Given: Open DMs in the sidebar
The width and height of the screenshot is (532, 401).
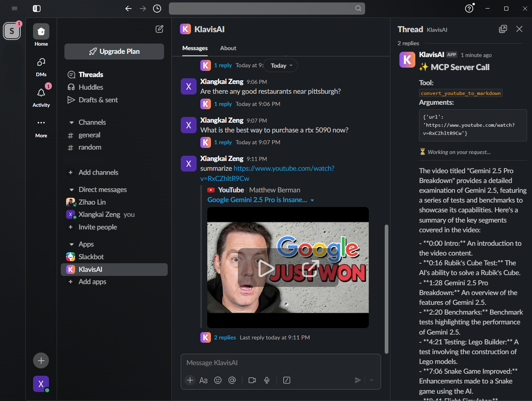Looking at the screenshot, I should (x=41, y=66).
